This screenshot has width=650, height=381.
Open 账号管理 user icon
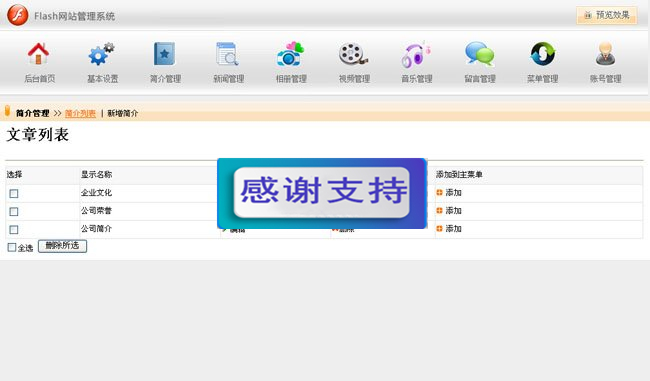click(x=606, y=54)
